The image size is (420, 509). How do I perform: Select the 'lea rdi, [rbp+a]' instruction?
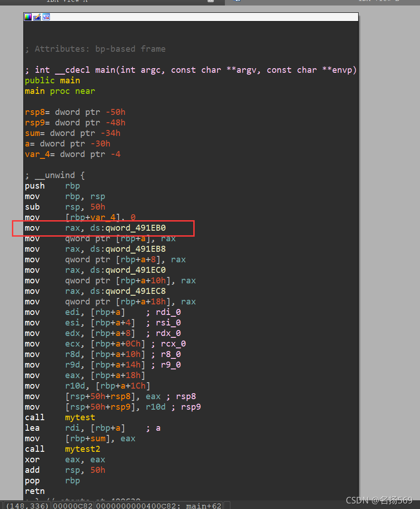[75, 428]
